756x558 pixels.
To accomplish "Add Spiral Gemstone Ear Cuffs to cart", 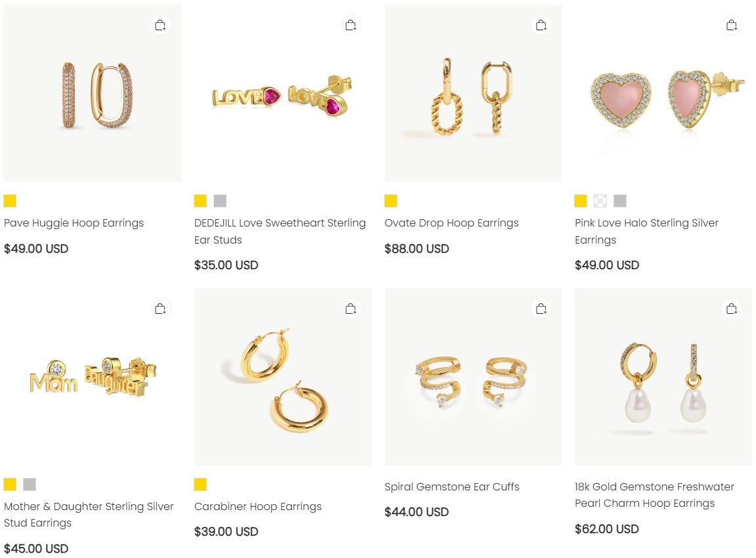I will (x=541, y=308).
